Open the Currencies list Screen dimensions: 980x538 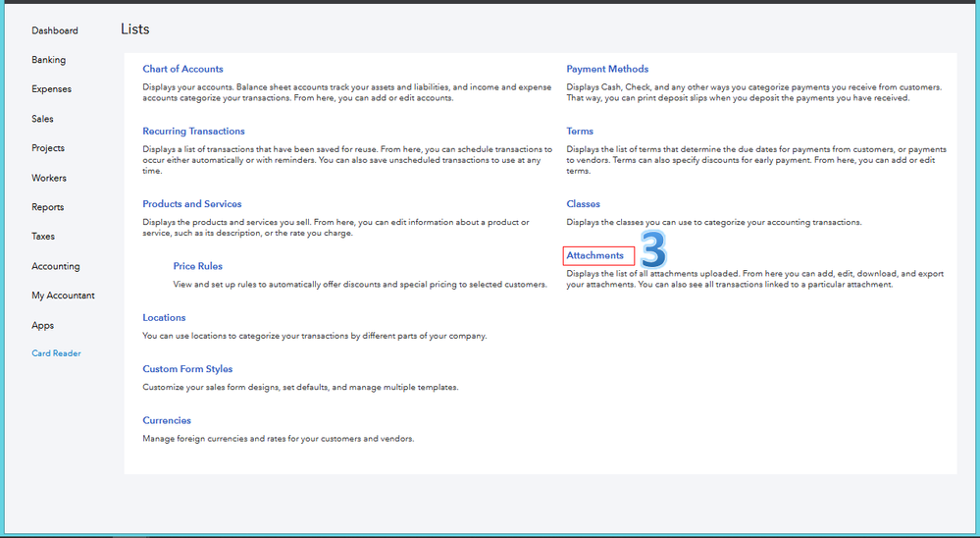(167, 420)
